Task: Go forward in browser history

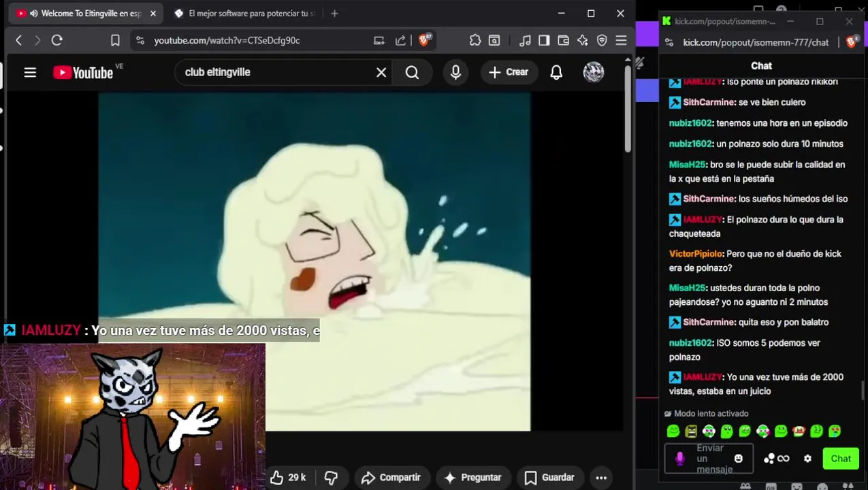Action: tap(37, 41)
